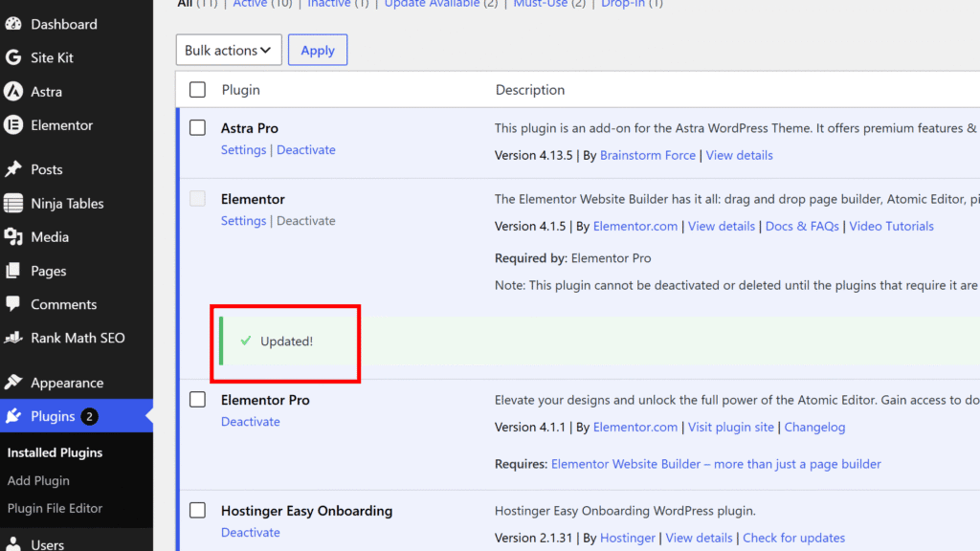
Task: Click Elementor.com author link in Elementor row
Action: 635,226
